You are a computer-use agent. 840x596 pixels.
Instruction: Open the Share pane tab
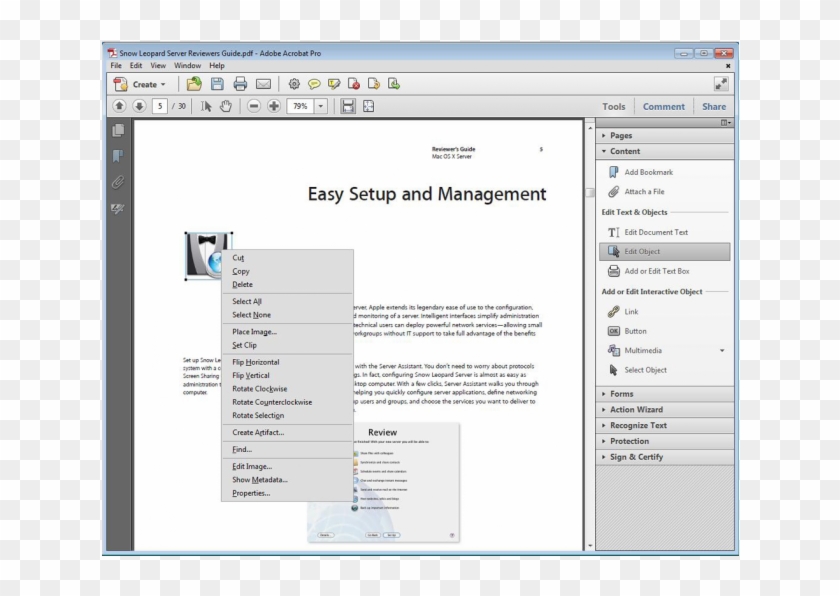pos(714,107)
